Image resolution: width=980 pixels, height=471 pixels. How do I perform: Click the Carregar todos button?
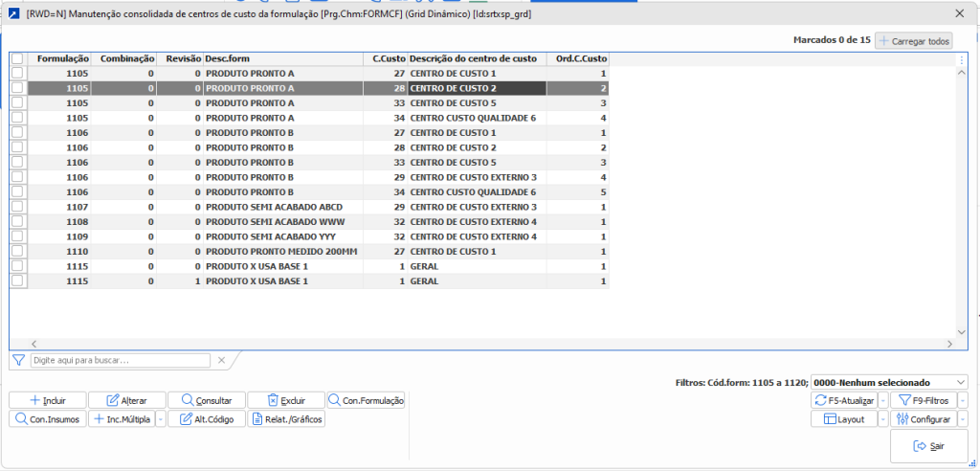tap(914, 41)
